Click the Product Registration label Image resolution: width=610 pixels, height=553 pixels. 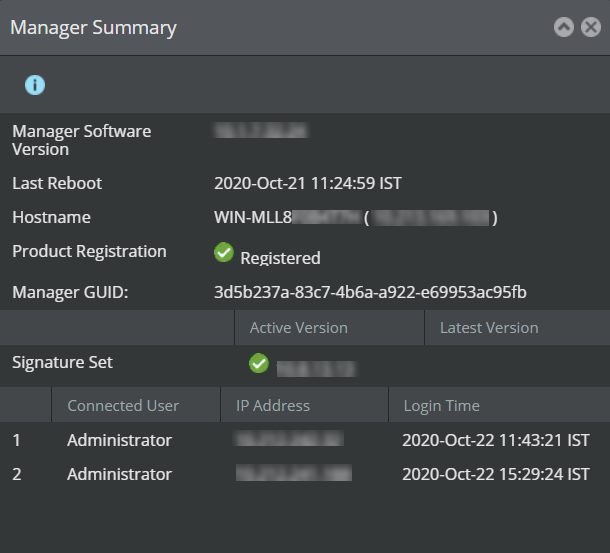(89, 251)
